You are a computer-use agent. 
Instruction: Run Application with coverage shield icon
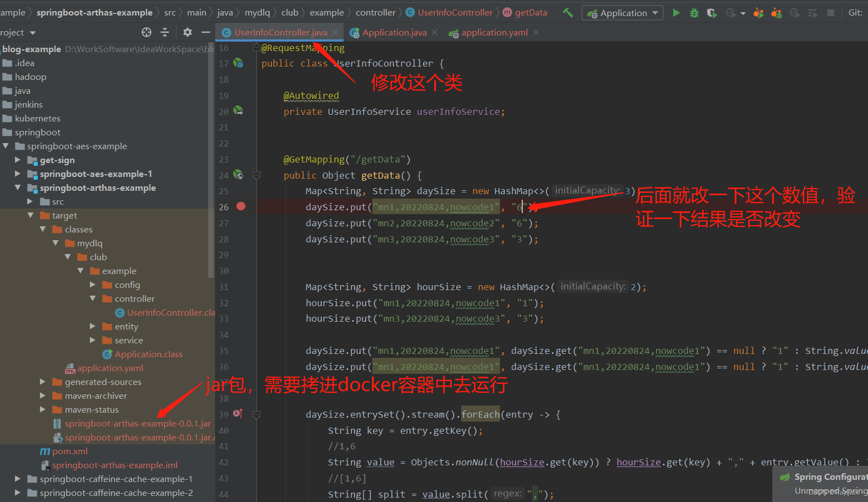click(711, 12)
